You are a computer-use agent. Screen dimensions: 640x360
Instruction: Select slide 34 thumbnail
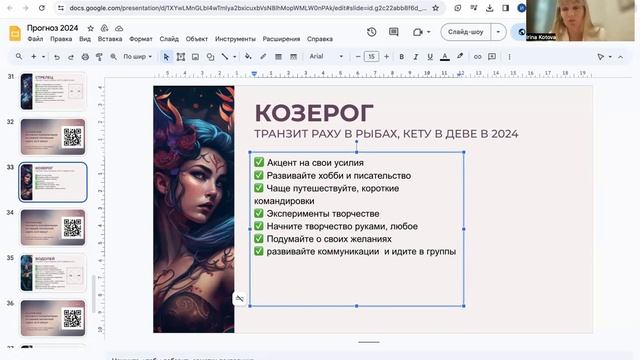(53, 227)
